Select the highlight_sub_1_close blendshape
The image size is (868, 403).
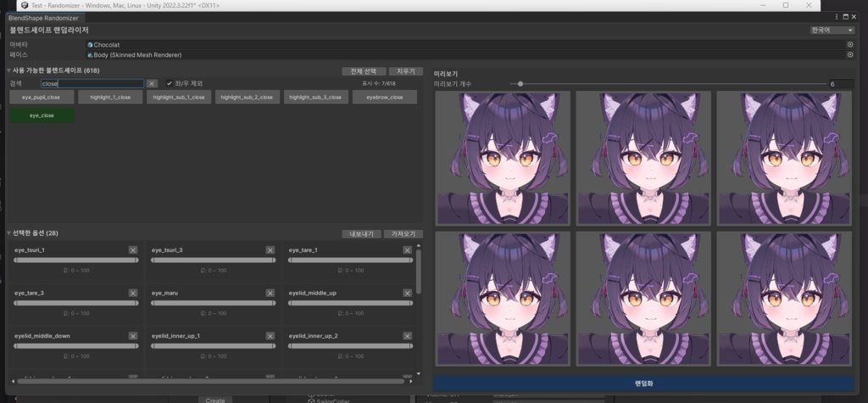point(179,97)
